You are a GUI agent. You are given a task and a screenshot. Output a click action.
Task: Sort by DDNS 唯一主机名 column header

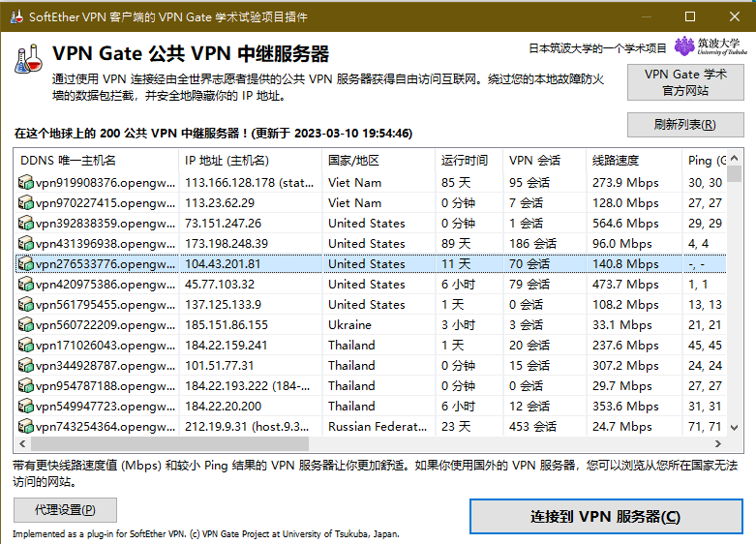[97, 160]
